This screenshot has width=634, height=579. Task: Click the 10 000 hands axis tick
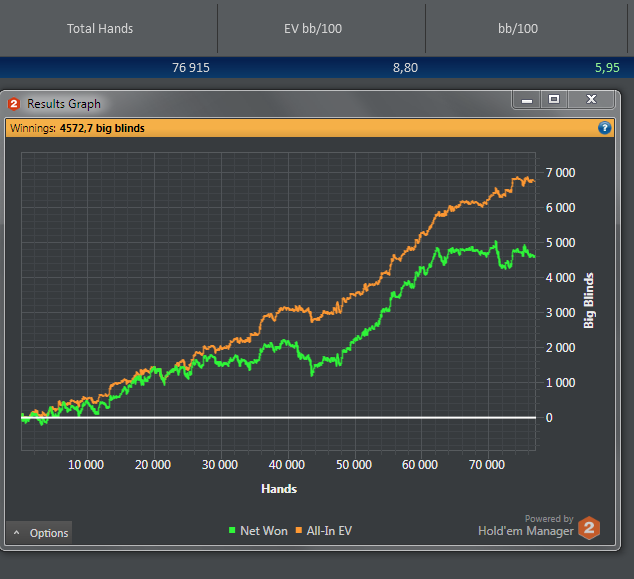pos(86,465)
